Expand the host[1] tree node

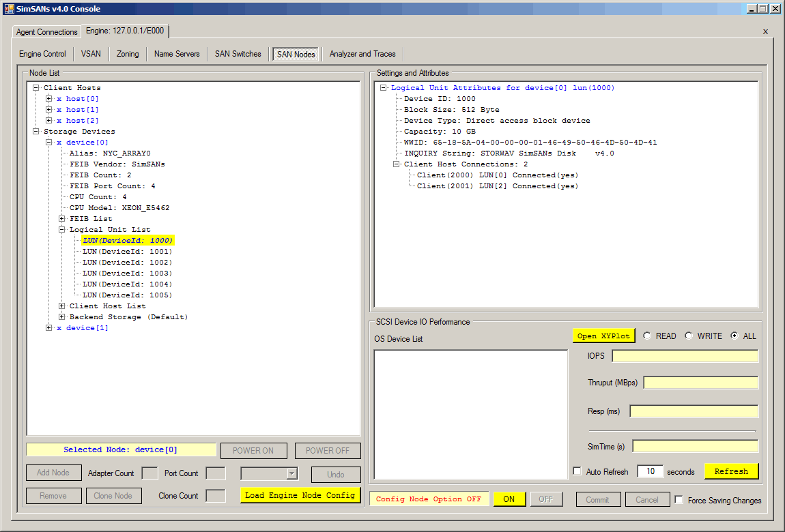pyautogui.click(x=48, y=110)
